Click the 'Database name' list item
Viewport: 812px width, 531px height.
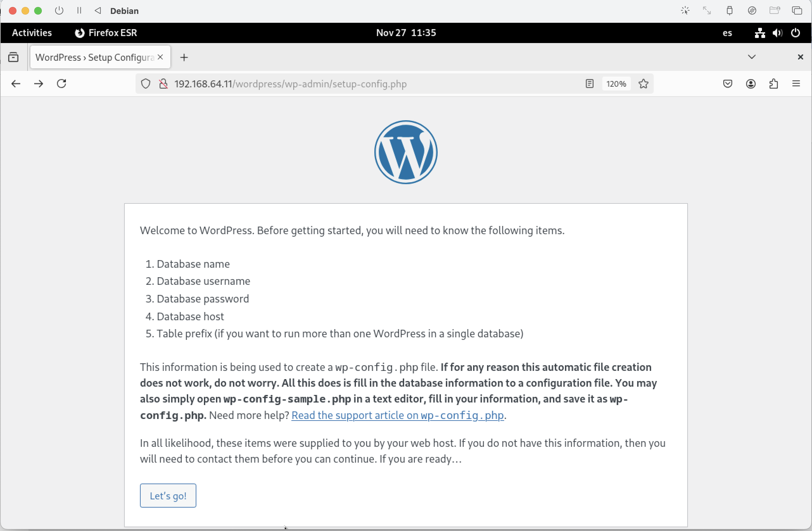[193, 264]
